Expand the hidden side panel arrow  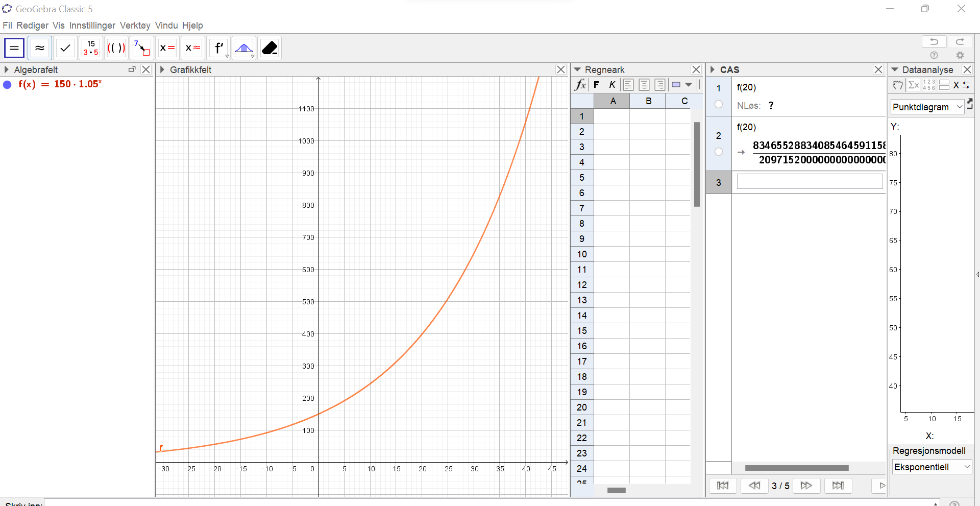(x=977, y=275)
